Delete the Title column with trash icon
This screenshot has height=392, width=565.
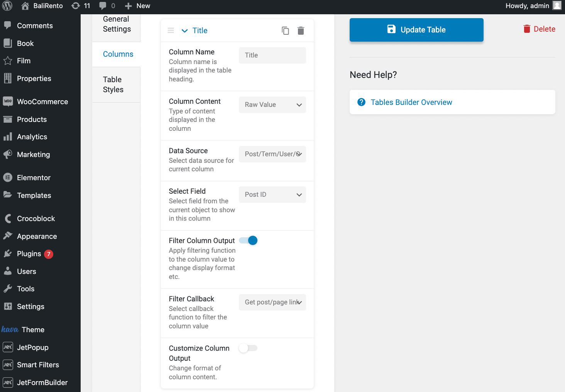301,30
